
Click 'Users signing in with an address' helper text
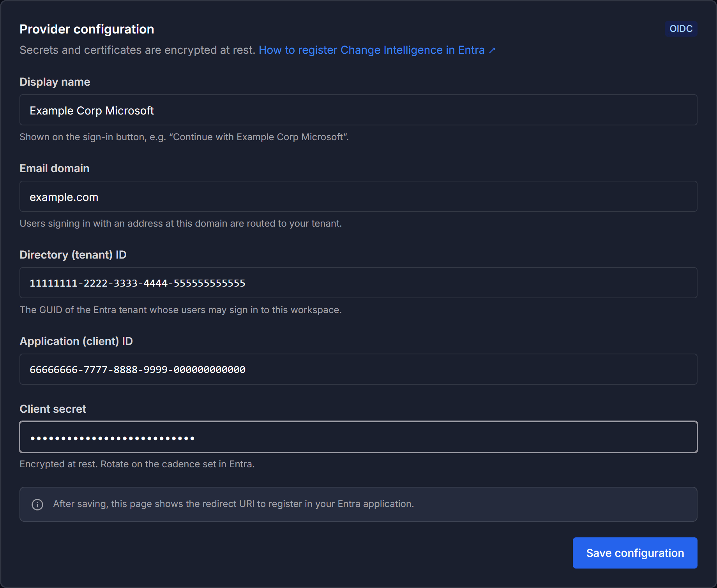tap(181, 224)
